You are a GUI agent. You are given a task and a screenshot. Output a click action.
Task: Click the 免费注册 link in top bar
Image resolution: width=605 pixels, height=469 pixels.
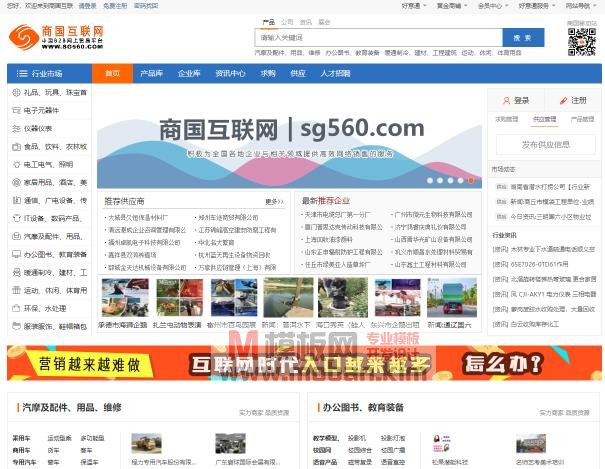pos(115,6)
